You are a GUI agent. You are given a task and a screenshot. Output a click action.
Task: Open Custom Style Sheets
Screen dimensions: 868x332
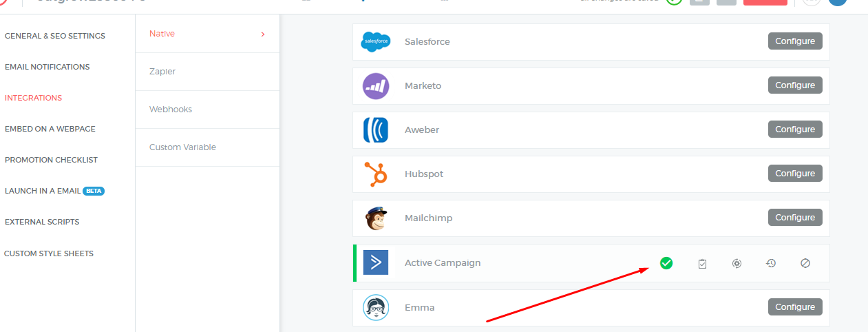click(49, 253)
